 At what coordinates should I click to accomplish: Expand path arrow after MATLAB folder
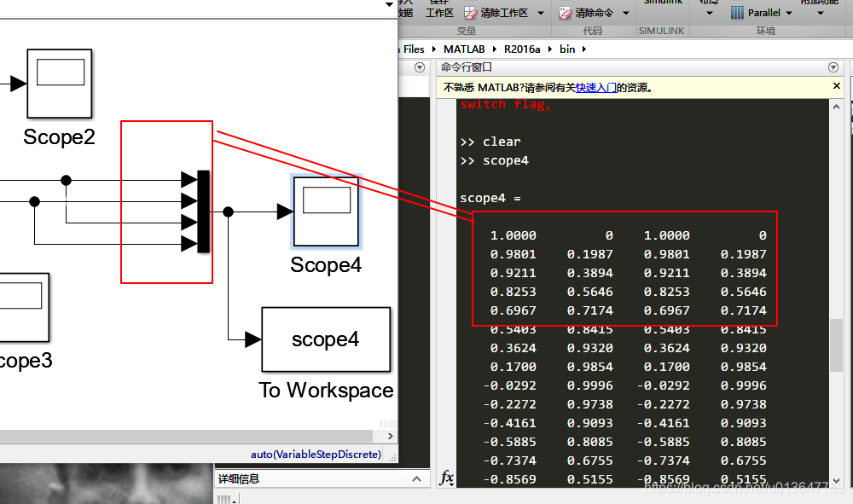(495, 49)
